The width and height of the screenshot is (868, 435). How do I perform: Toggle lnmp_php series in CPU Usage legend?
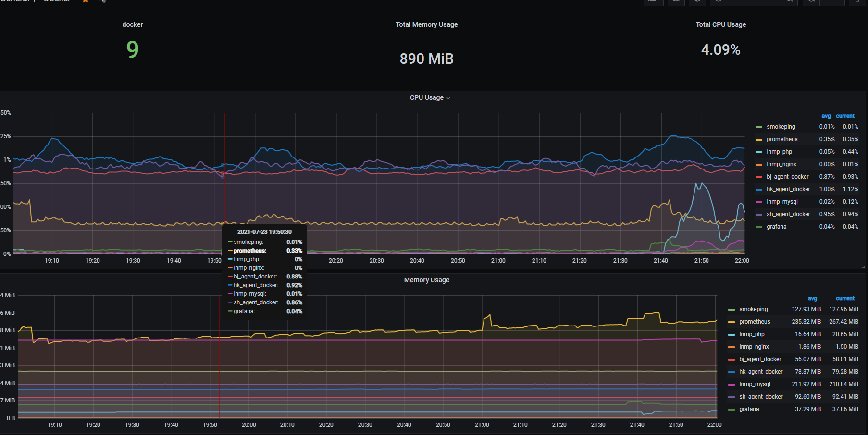779,152
